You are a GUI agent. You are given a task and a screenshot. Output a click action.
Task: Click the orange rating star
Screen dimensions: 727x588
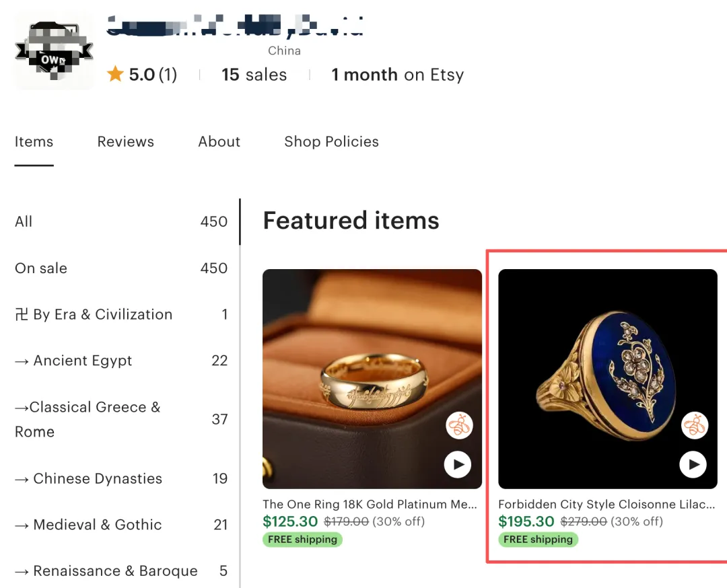pos(115,75)
